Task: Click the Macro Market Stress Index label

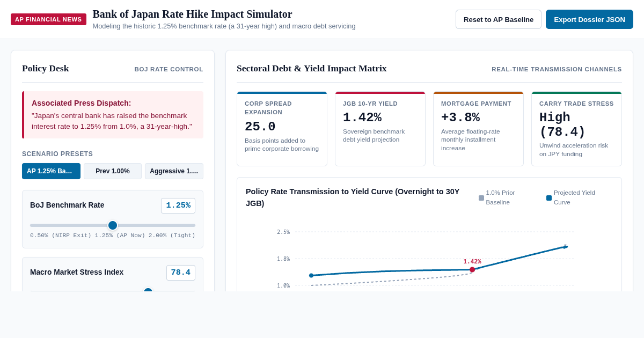Action: (x=77, y=272)
